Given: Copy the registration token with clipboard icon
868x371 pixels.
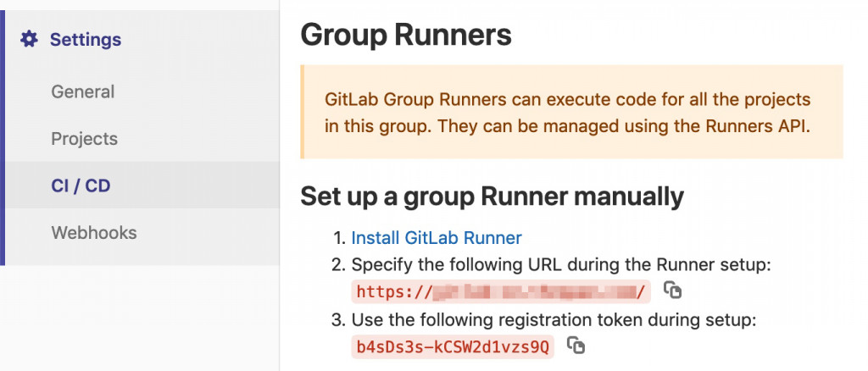Looking at the screenshot, I should [x=576, y=345].
